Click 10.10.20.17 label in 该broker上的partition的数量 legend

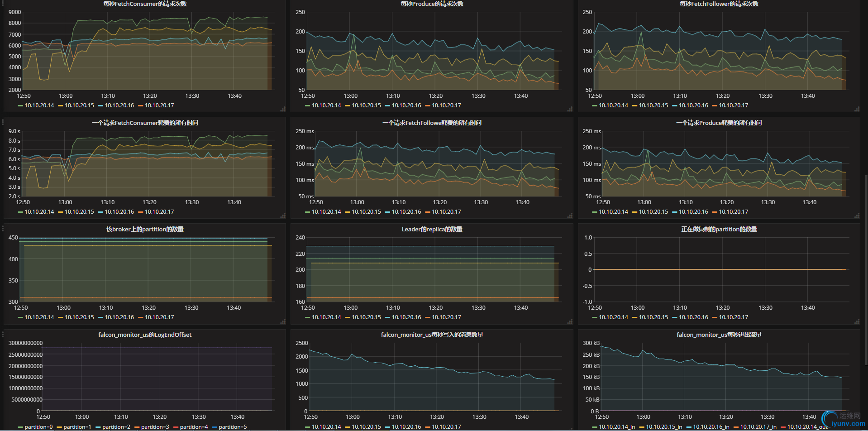click(159, 317)
